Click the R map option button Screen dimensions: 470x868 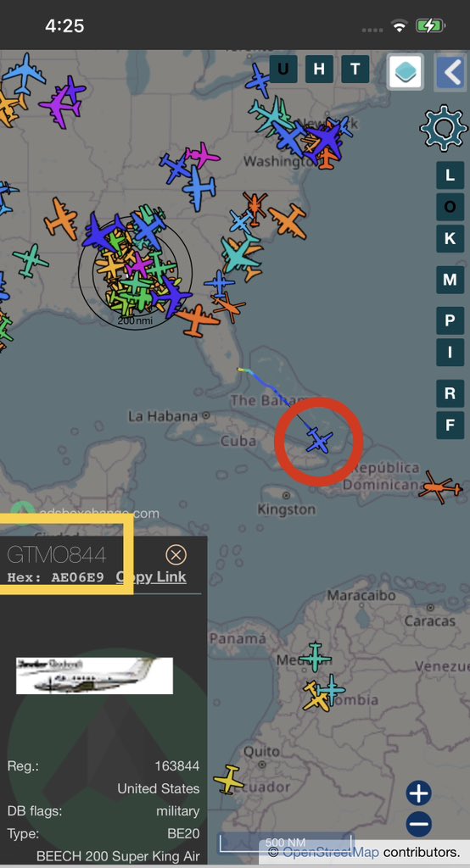(450, 393)
